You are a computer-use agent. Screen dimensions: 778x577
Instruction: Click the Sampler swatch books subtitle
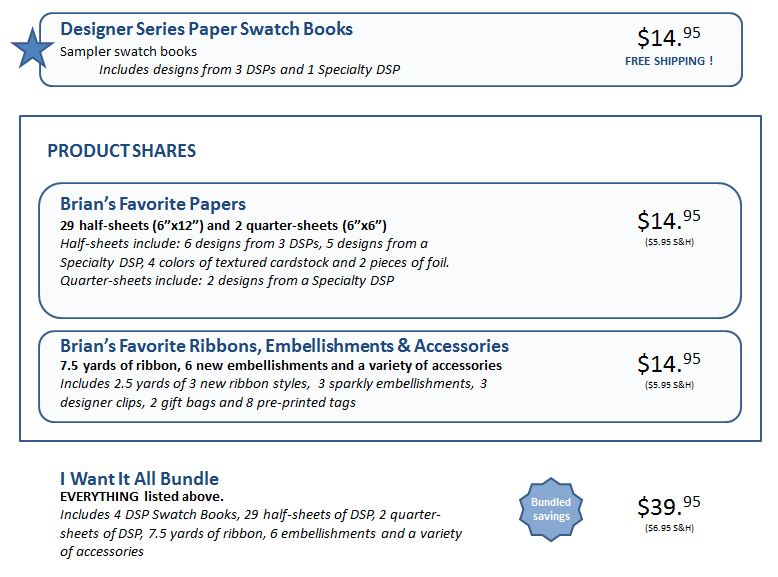point(128,51)
